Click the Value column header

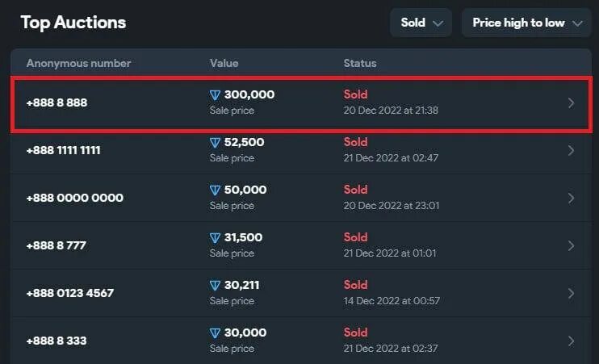(x=224, y=64)
